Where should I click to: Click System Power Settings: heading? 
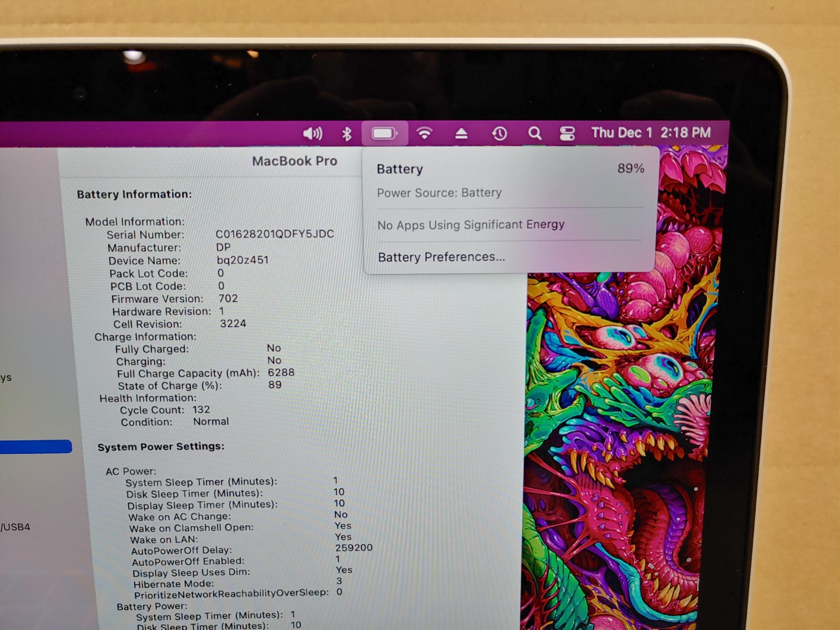(161, 447)
